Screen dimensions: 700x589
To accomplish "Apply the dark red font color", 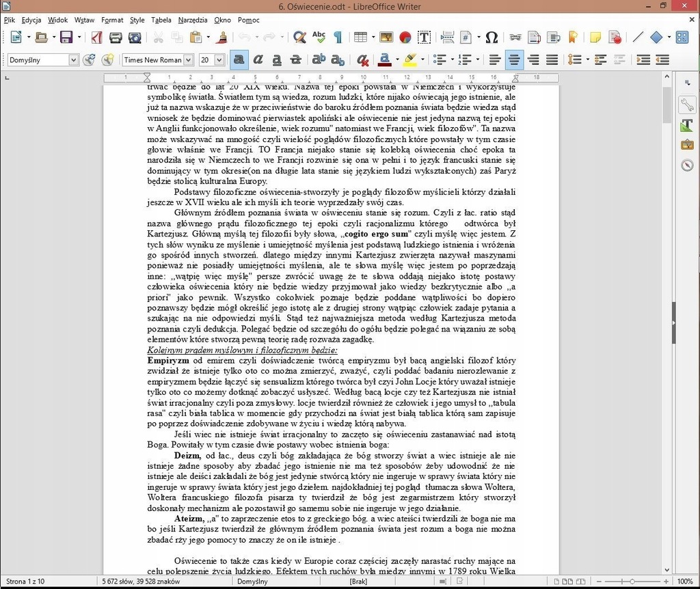I will [385, 60].
